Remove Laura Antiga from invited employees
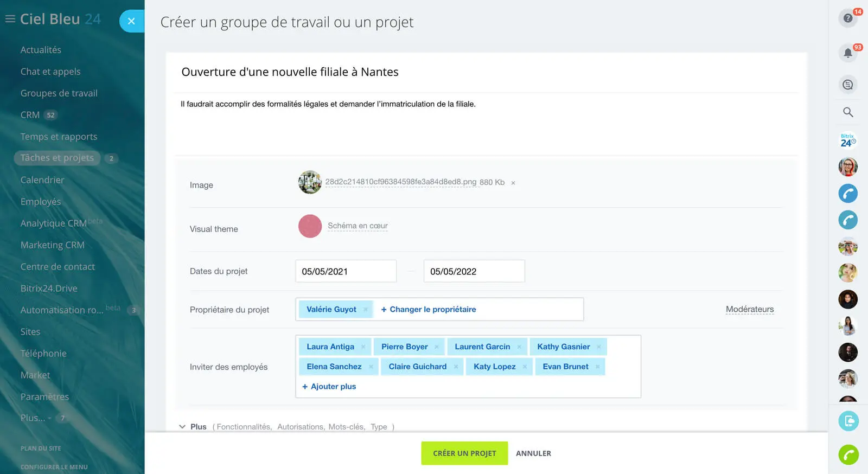The width and height of the screenshot is (868, 474). coord(363,347)
